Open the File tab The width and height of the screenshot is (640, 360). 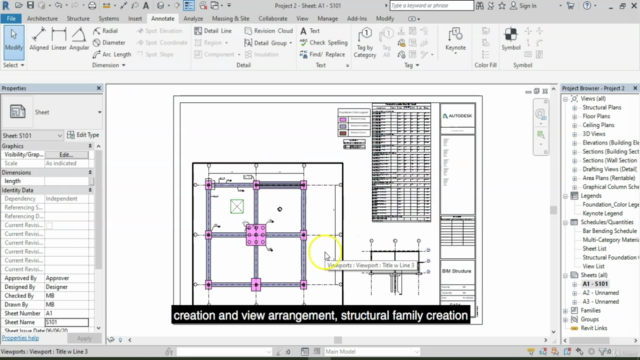pos(11,18)
